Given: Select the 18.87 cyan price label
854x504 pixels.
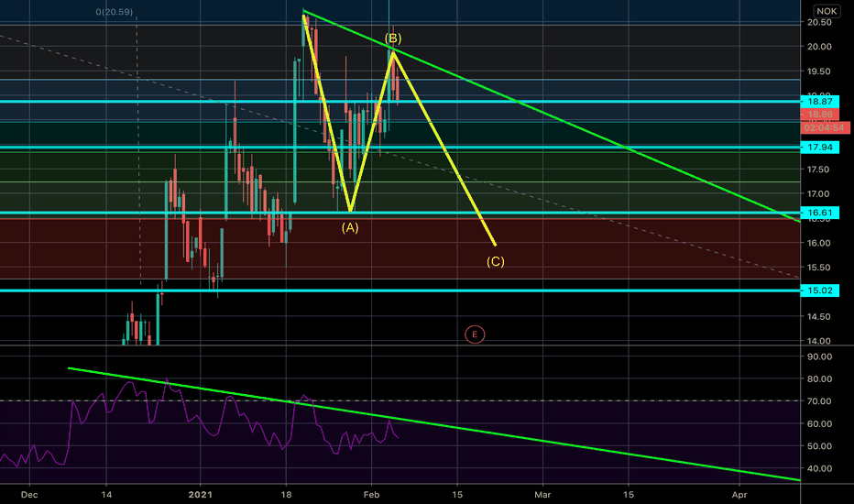Looking at the screenshot, I should pyautogui.click(x=820, y=102).
